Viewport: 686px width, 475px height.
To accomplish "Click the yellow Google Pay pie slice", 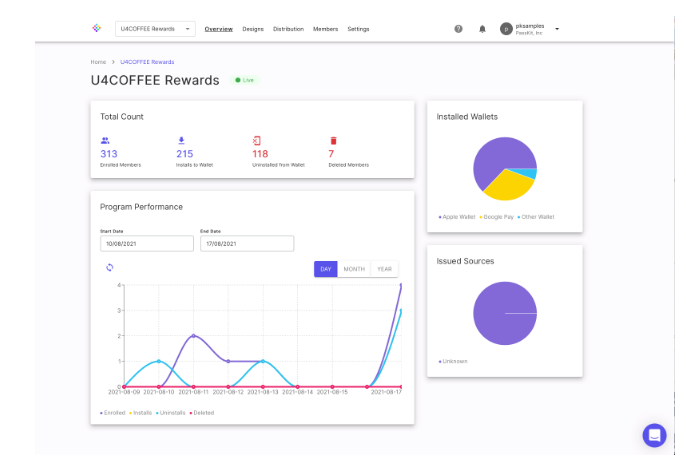I will [508, 186].
